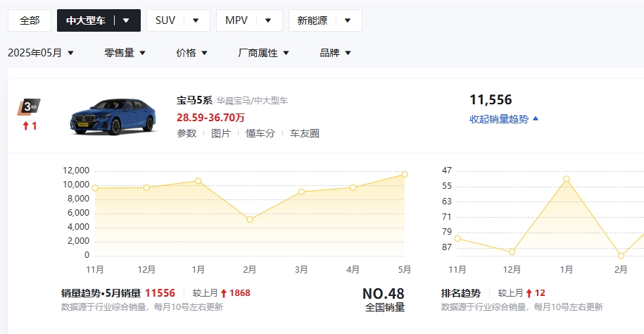Click the red up-arrow rank change indicator
Image resolution: width=644 pixels, height=334 pixels.
point(30,126)
